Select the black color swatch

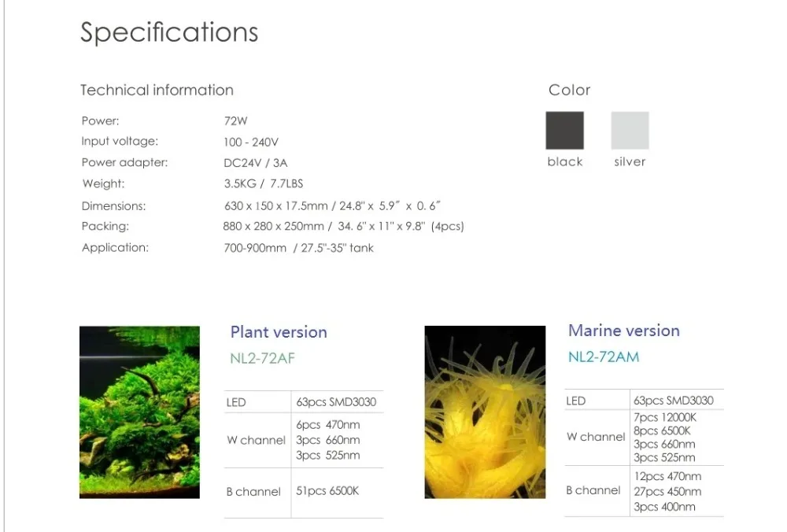[x=564, y=131]
